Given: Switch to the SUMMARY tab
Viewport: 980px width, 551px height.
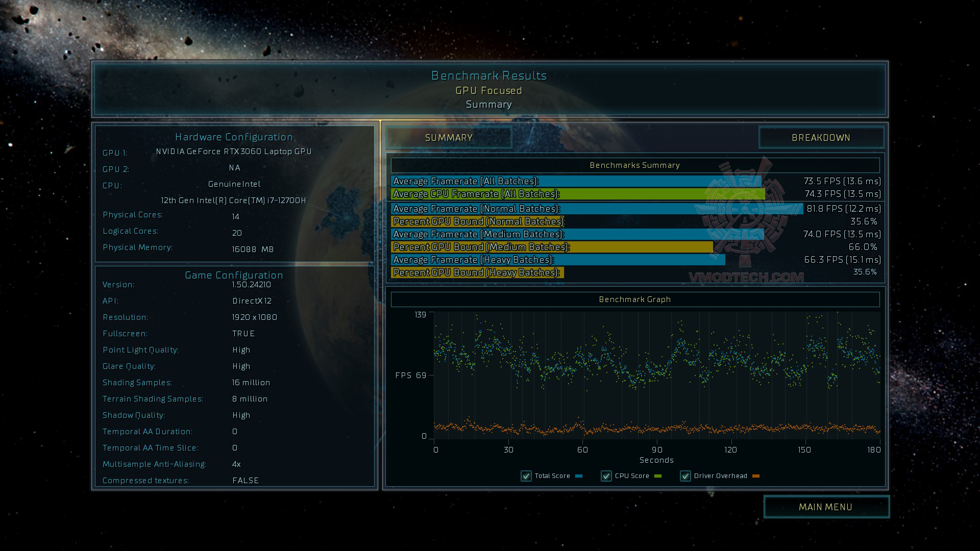Looking at the screenshot, I should [x=449, y=138].
